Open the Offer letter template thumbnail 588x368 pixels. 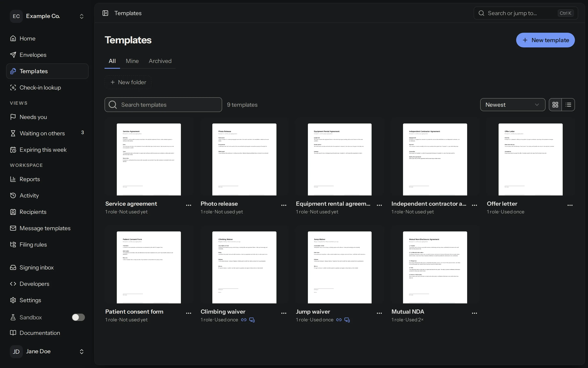point(530,159)
